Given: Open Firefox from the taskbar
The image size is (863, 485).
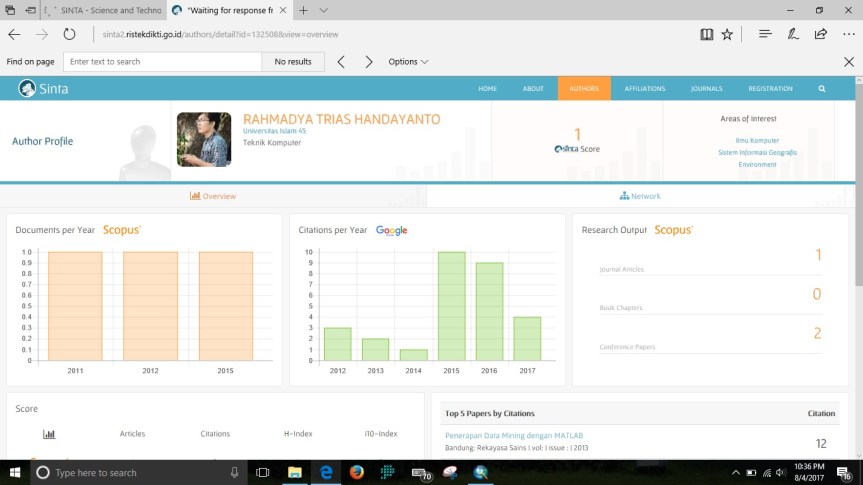Looking at the screenshot, I should [x=357, y=472].
